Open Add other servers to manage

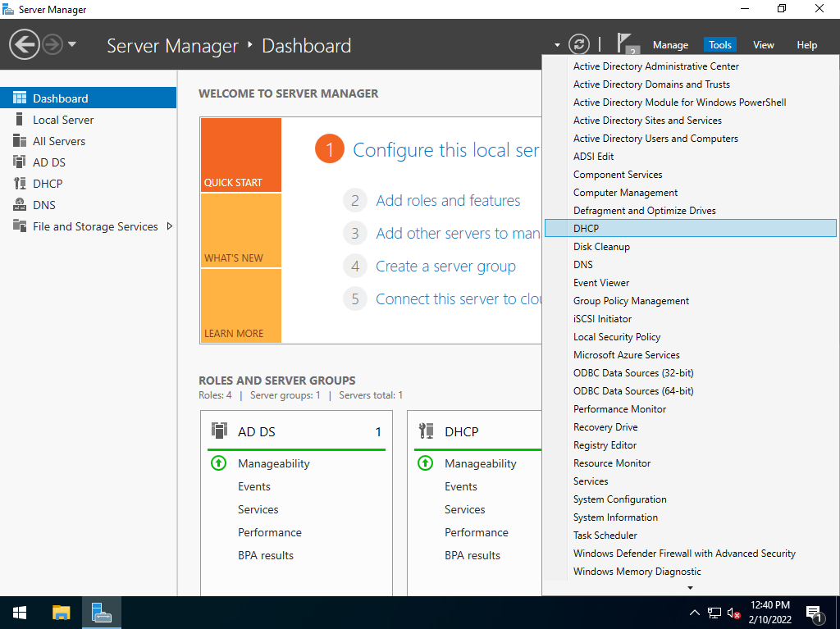tap(458, 233)
